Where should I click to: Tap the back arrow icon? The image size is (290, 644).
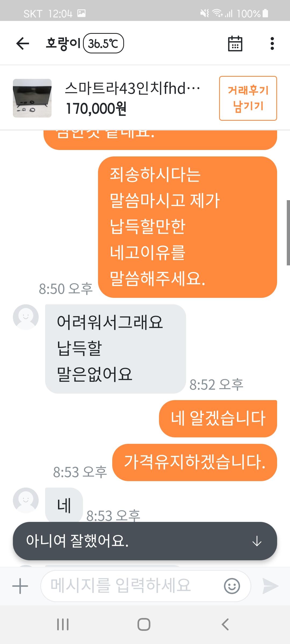coord(23,43)
